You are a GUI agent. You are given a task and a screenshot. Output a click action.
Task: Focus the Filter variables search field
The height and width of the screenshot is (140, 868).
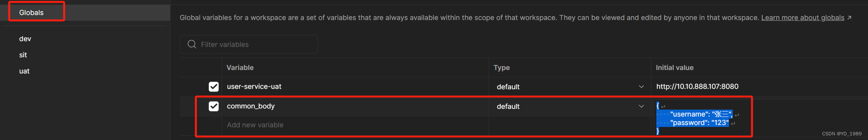[249, 44]
